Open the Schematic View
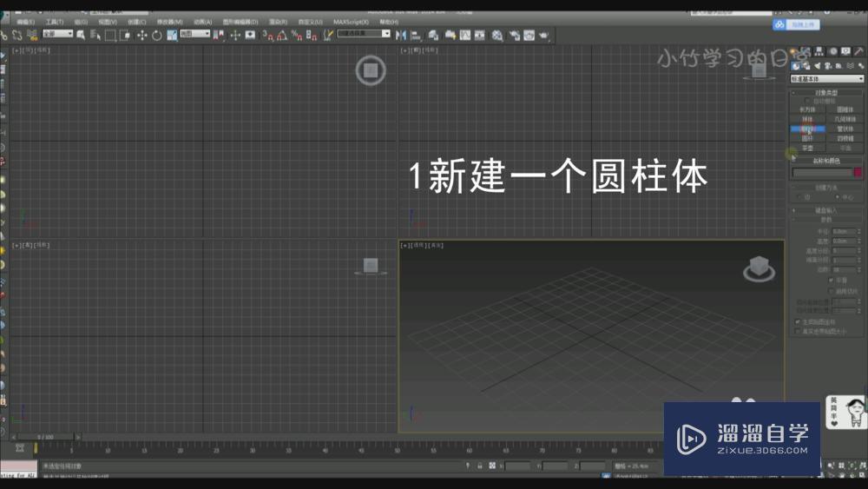 pyautogui.click(x=480, y=36)
